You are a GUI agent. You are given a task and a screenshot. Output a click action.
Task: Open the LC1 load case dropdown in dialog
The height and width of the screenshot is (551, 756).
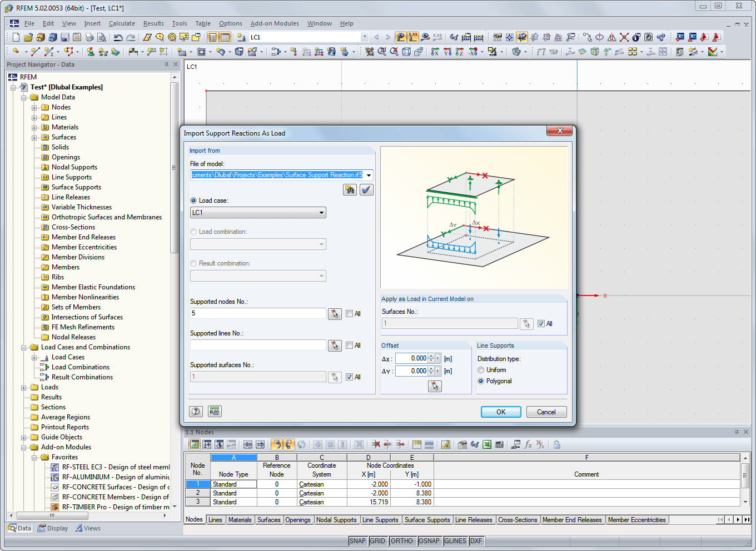point(321,213)
